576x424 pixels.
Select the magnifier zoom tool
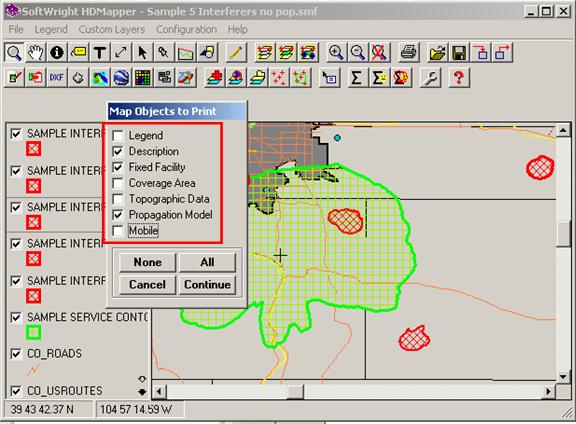[x=14, y=53]
